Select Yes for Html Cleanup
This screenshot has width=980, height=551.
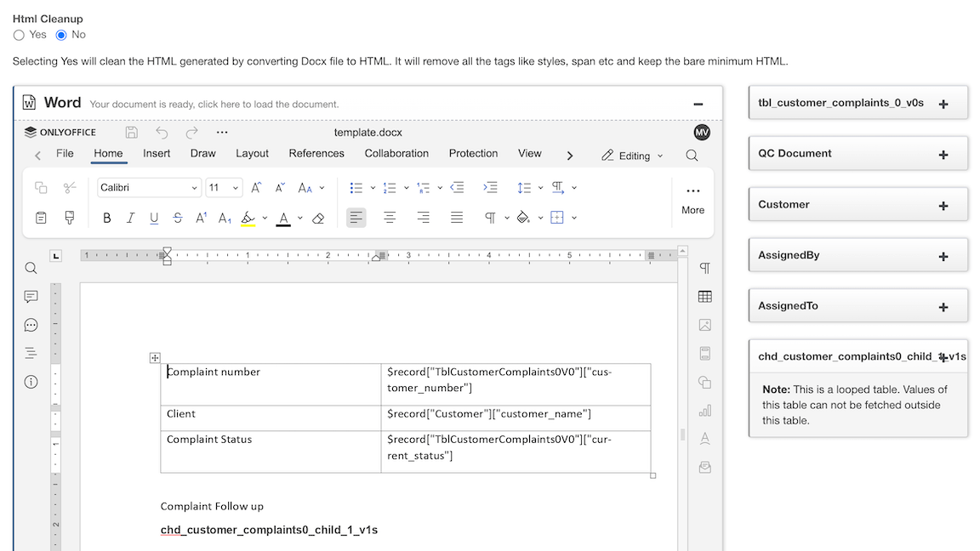point(19,35)
